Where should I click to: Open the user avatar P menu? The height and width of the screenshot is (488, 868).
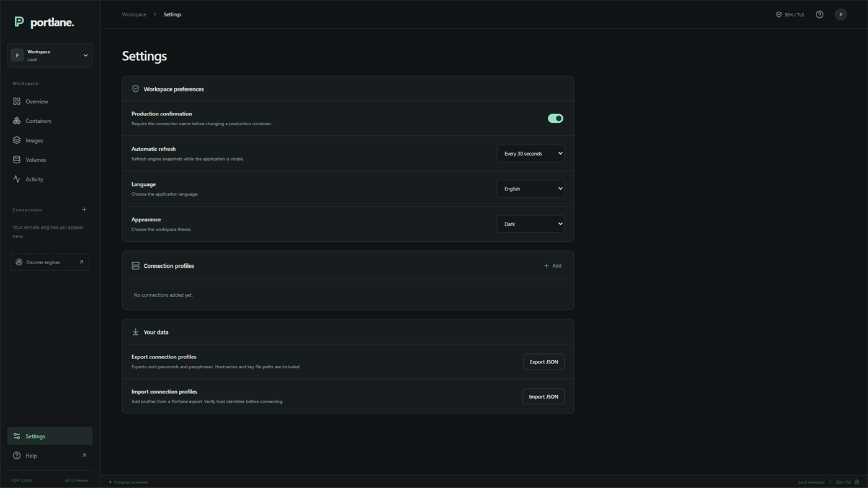(x=841, y=14)
